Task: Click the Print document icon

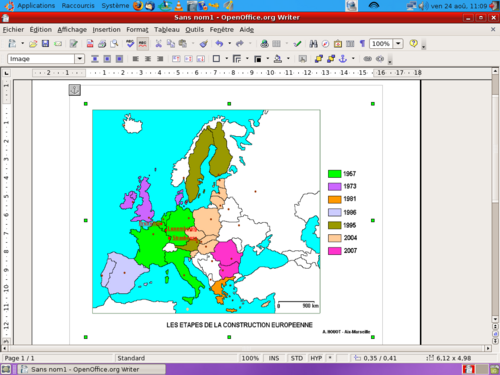Action: (102, 44)
